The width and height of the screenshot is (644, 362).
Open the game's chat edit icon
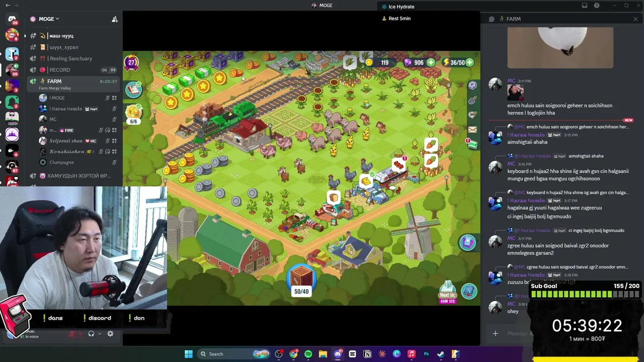tap(472, 115)
